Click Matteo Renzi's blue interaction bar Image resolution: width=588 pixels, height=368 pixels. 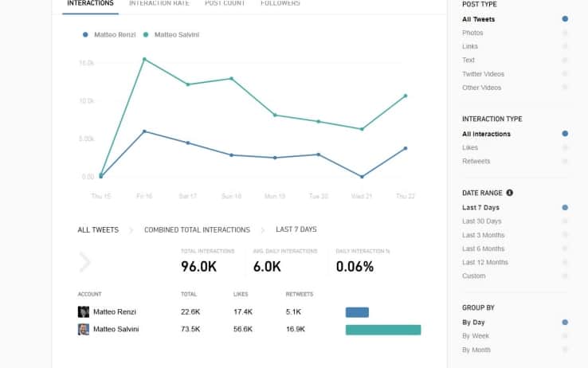tap(357, 312)
